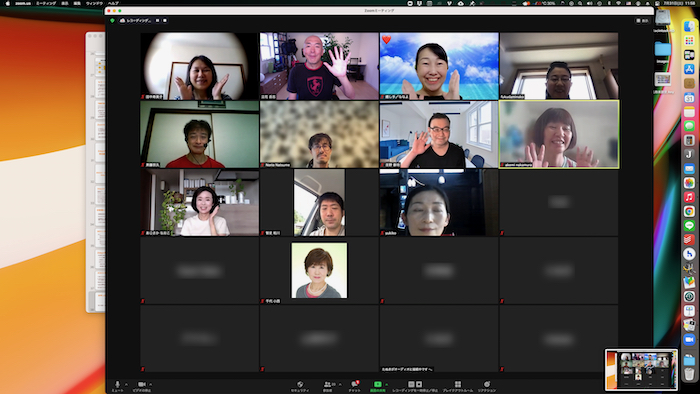Open the View layout button at top right

pyautogui.click(x=642, y=21)
